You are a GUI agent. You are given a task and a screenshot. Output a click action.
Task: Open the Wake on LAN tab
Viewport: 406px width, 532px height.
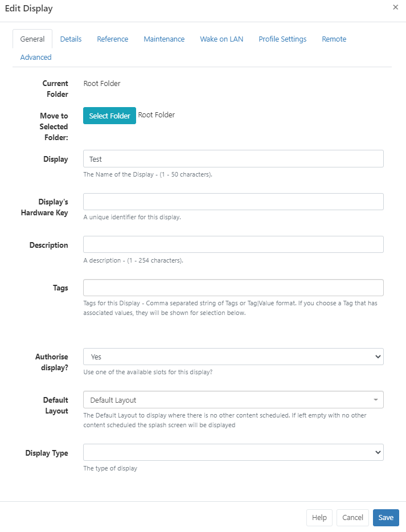pos(222,39)
